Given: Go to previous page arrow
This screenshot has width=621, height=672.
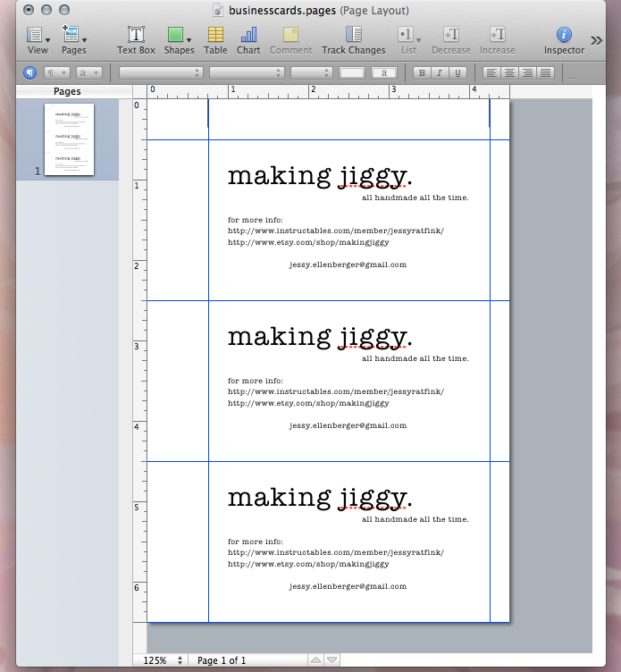Looking at the screenshot, I should click(315, 660).
